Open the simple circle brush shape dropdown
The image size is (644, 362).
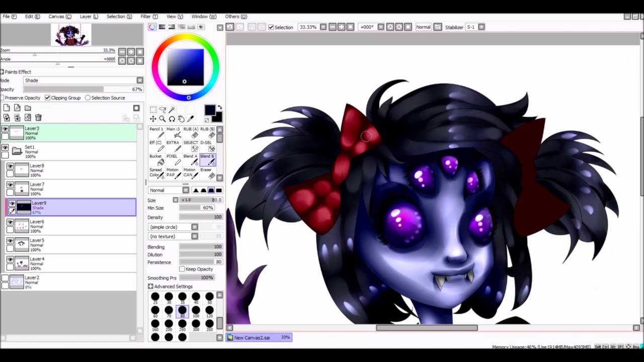coord(174,227)
